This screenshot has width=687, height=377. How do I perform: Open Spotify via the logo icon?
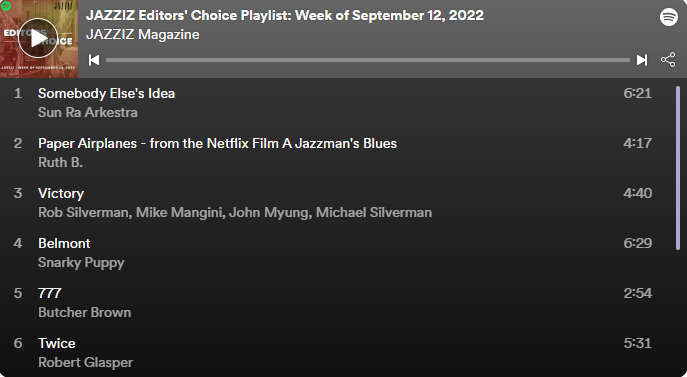click(669, 17)
